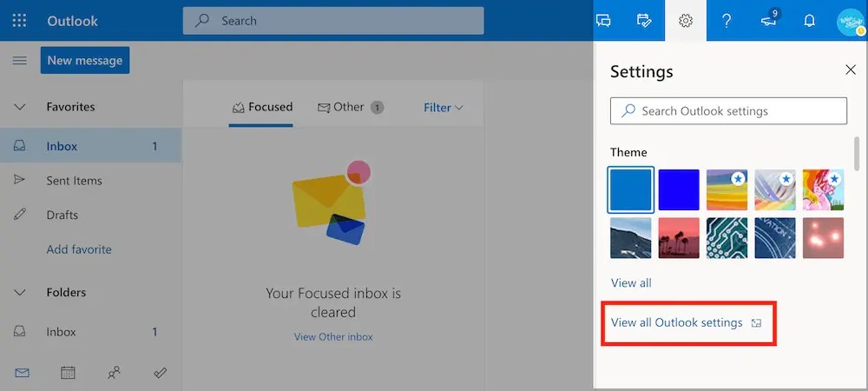Collapse the Favorites section

pyautogui.click(x=19, y=107)
